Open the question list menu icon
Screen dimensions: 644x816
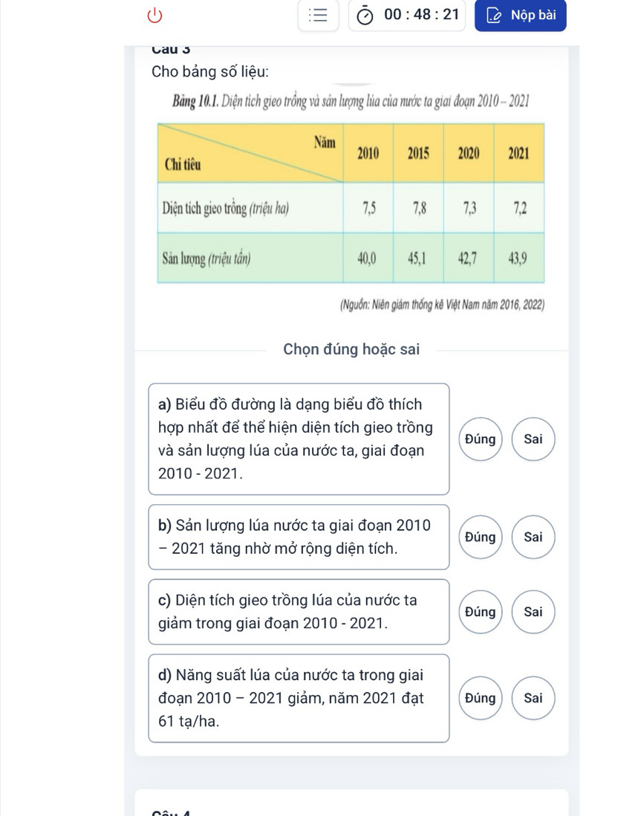click(318, 15)
